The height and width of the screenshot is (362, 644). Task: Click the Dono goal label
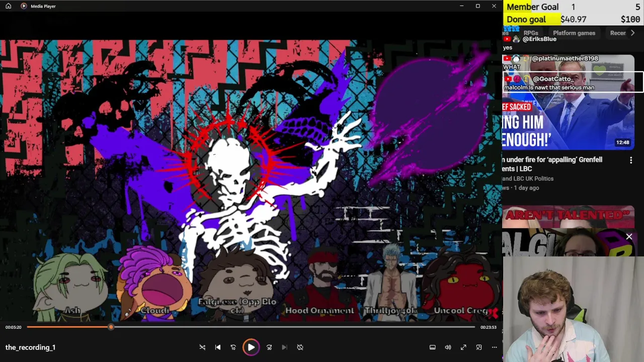point(526,19)
